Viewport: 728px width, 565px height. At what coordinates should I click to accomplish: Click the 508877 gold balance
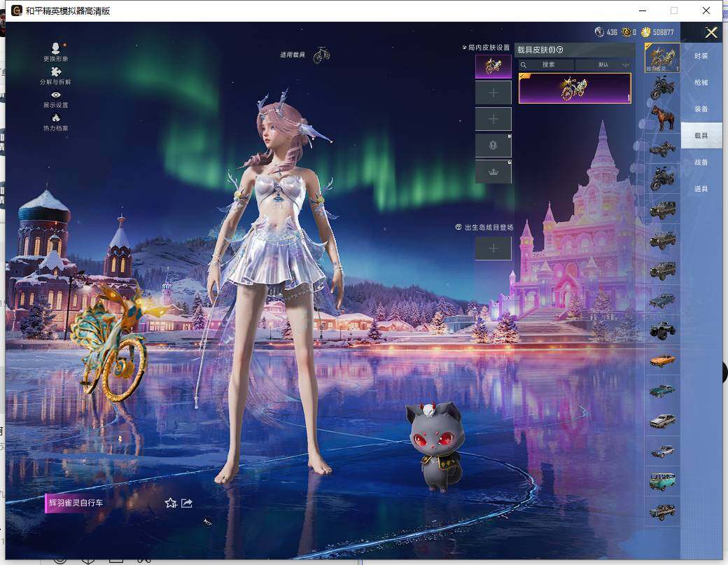(663, 32)
